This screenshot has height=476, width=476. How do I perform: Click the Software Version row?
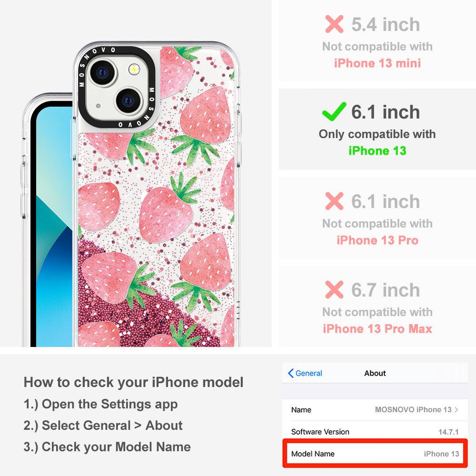[375, 432]
